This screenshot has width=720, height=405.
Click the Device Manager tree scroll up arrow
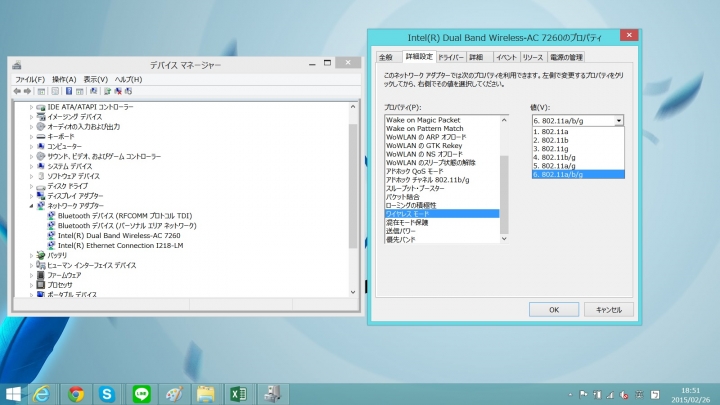click(x=353, y=107)
